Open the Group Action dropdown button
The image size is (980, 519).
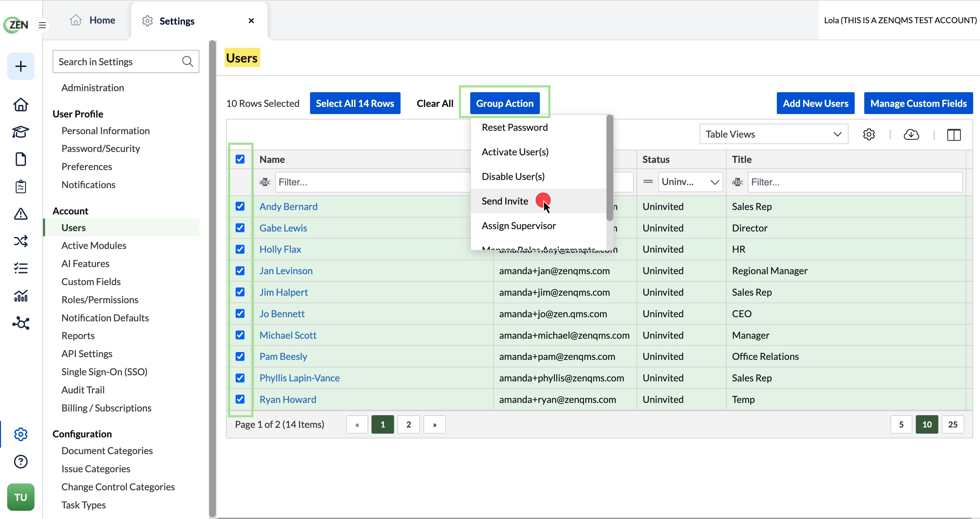(504, 103)
